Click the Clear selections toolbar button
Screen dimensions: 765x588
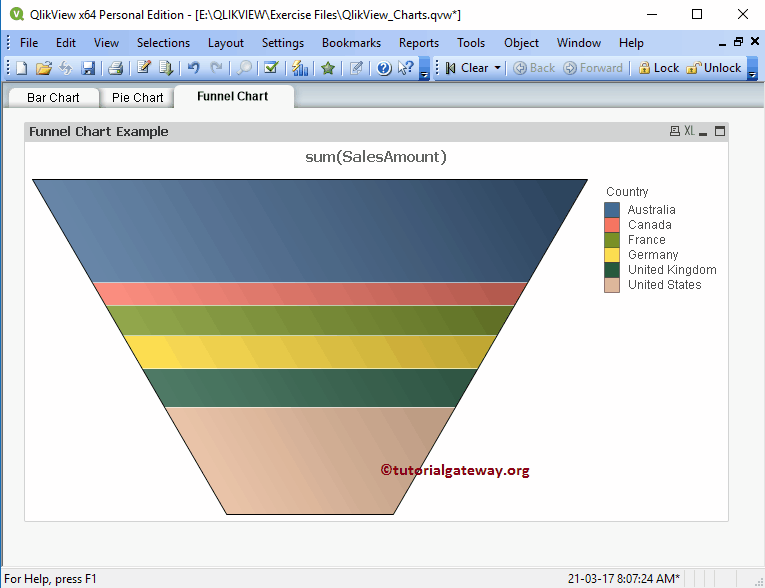coord(467,68)
